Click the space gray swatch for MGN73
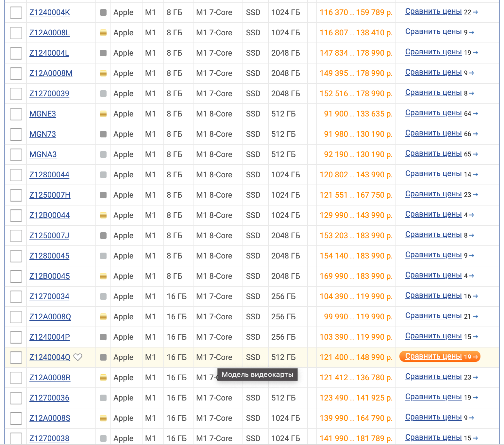The width and height of the screenshot is (504, 445). 103,134
